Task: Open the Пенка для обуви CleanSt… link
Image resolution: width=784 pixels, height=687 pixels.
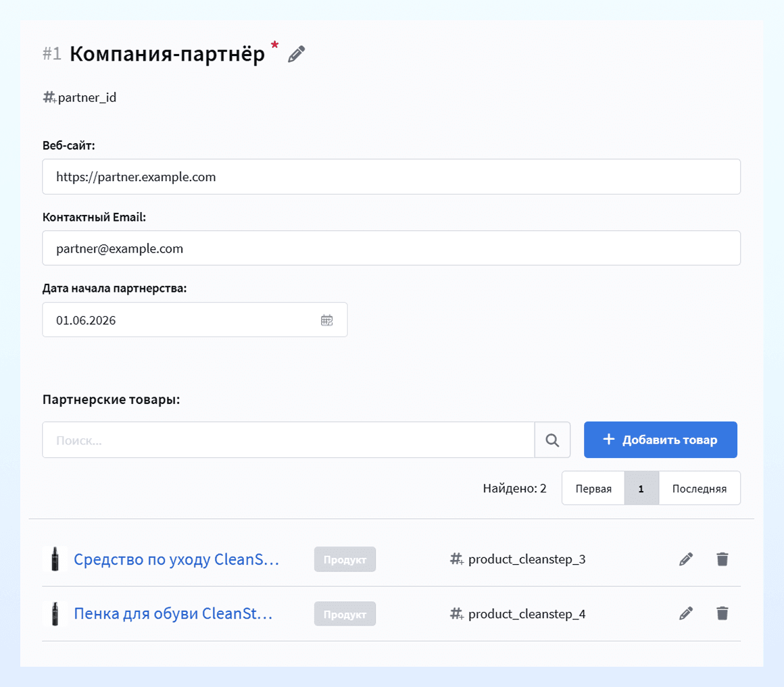Action: point(173,613)
